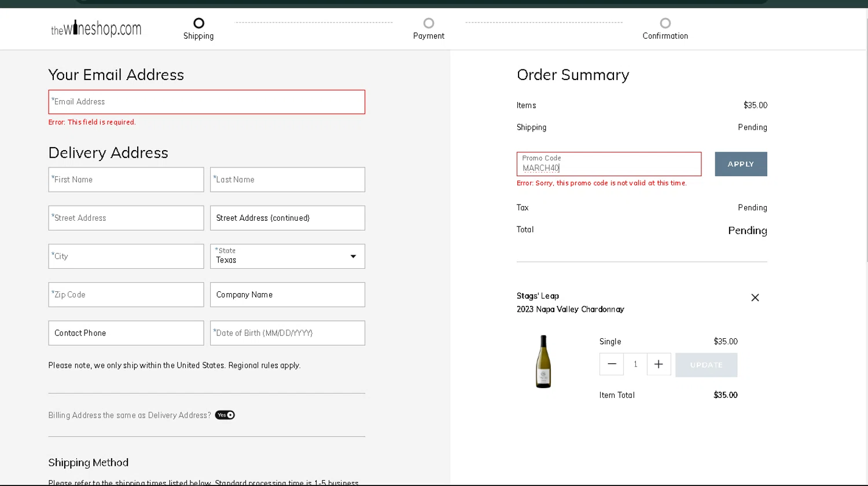Click the quantity value box showing 1

(x=635, y=364)
